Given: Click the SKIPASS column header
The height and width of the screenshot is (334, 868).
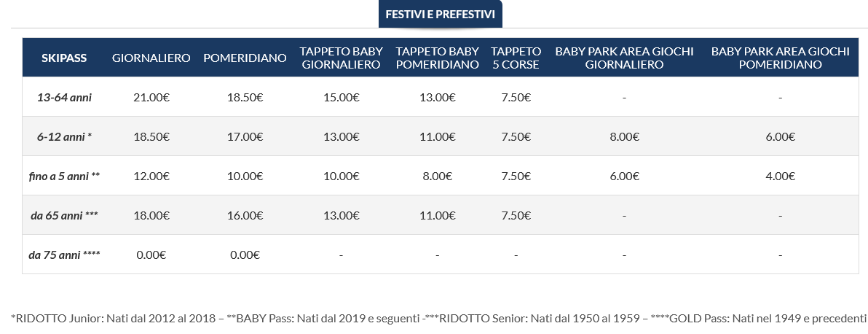Looking at the screenshot, I should tap(64, 58).
